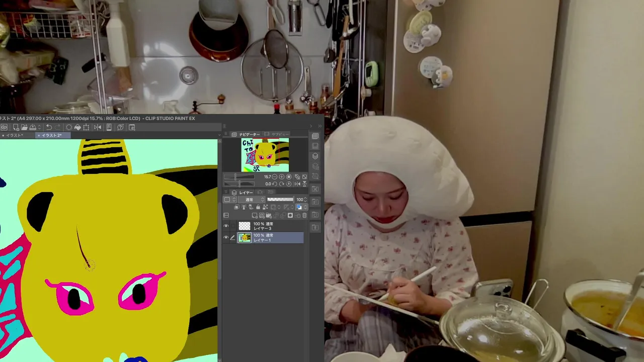Create a new raster layer

pos(255,216)
